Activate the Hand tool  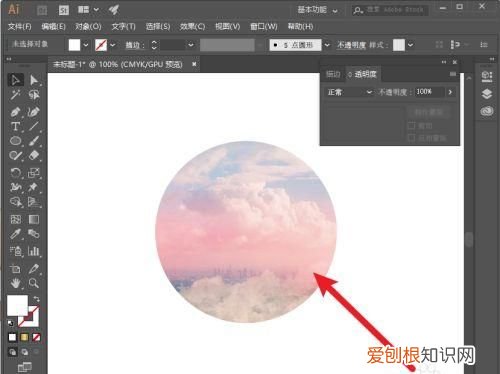point(15,283)
